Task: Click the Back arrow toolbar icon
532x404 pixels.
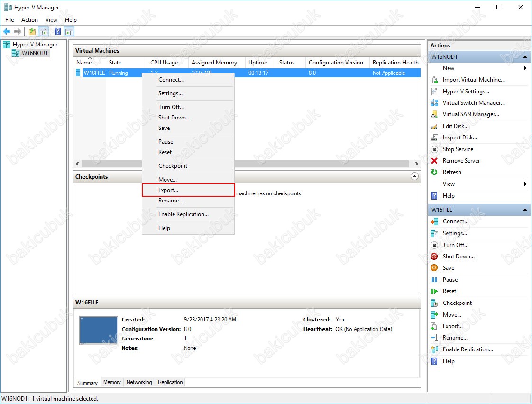Action: (x=7, y=32)
